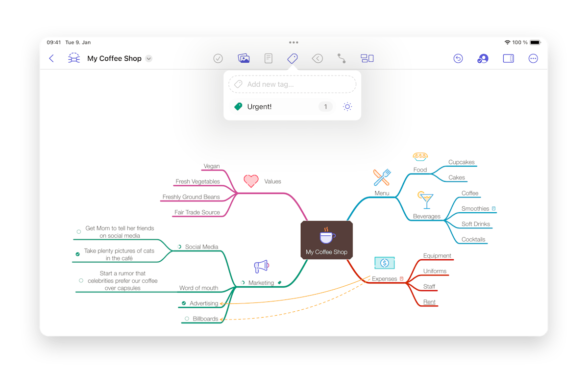Click the Tasks checkmark icon in the toolbar
The image size is (588, 373).
(x=218, y=58)
